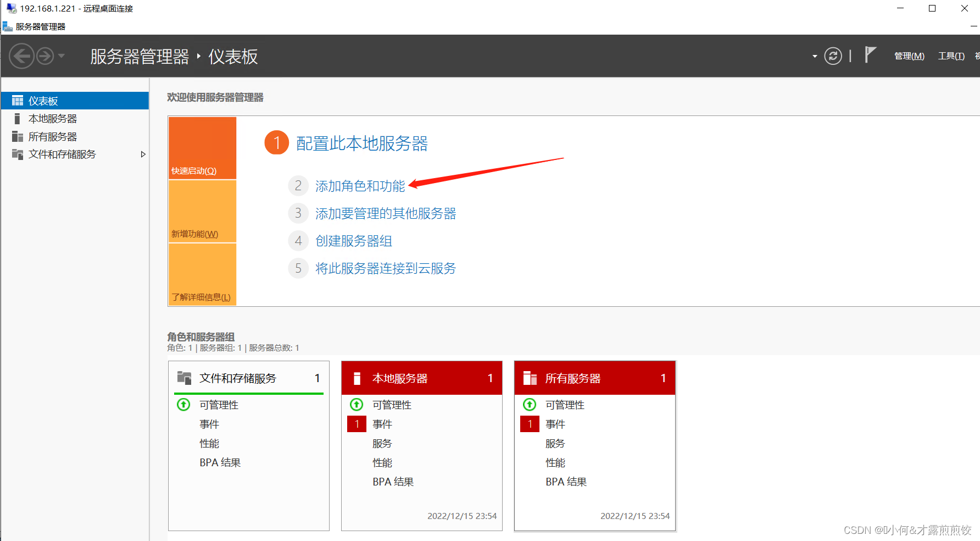Screen dimensions: 980x541
Task: Open the dropdown arrow beside the refresh icon
Action: 815,57
